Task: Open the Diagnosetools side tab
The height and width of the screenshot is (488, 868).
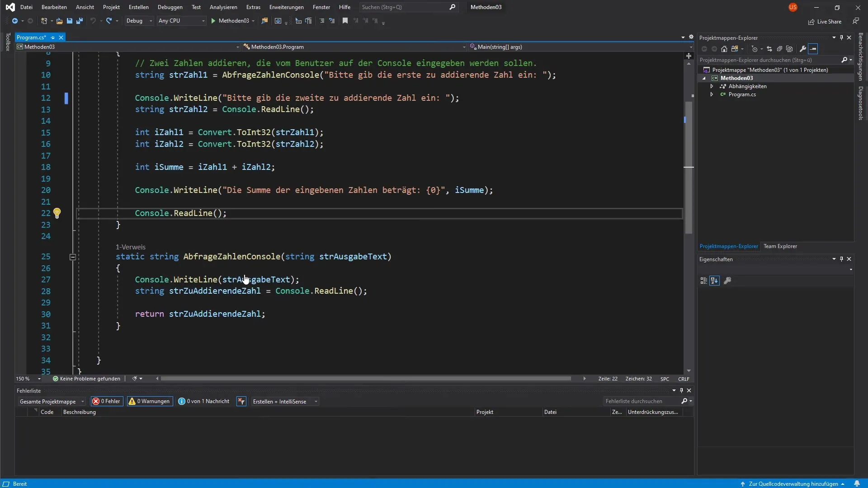Action: [x=861, y=103]
